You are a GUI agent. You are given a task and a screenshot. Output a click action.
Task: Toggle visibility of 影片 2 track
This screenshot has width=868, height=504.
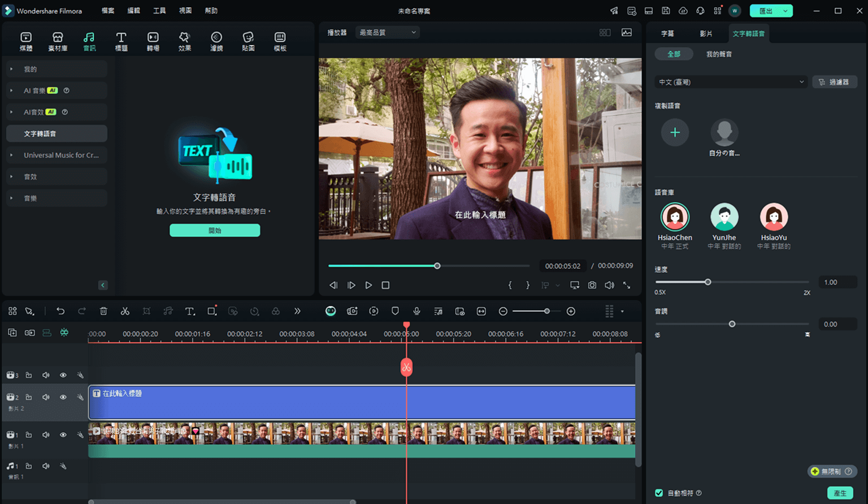click(63, 397)
